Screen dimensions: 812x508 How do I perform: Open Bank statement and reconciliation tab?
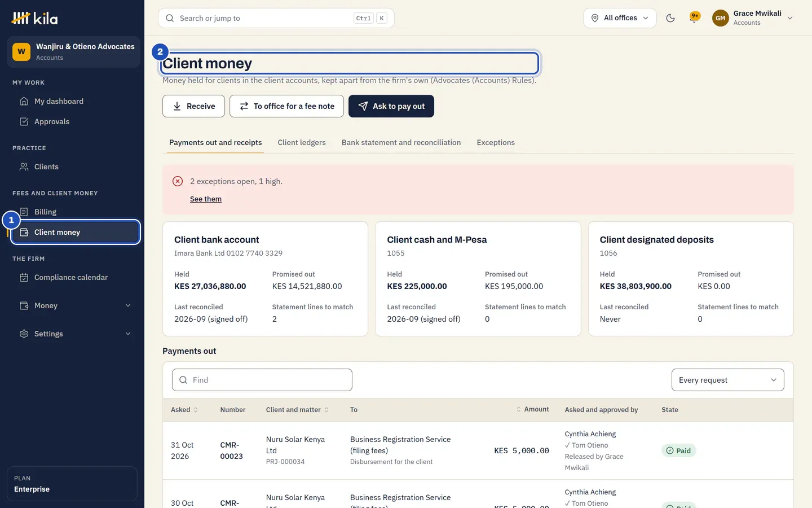click(x=401, y=142)
